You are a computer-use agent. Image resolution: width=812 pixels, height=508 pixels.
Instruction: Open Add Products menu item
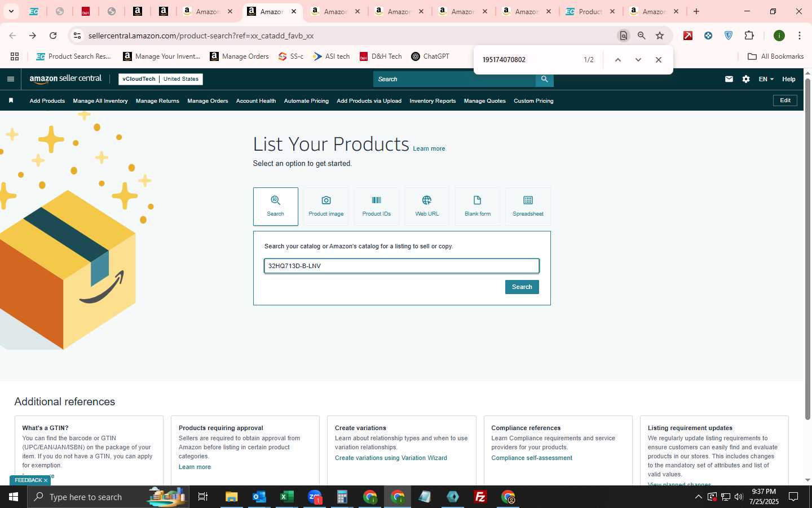pyautogui.click(x=47, y=101)
